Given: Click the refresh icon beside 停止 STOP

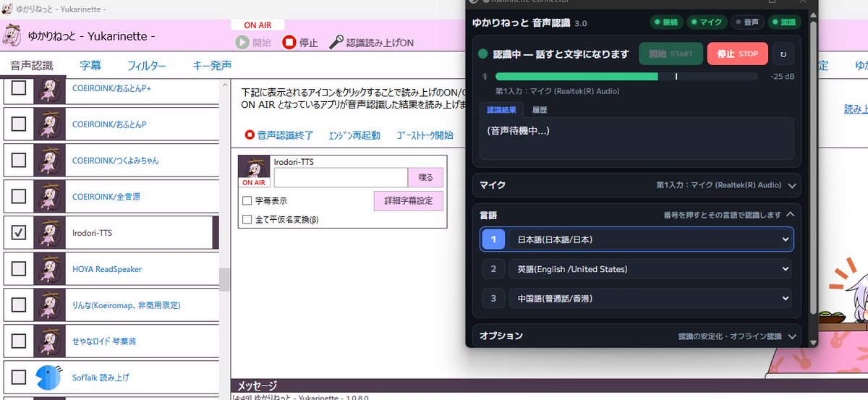Looking at the screenshot, I should (x=783, y=54).
